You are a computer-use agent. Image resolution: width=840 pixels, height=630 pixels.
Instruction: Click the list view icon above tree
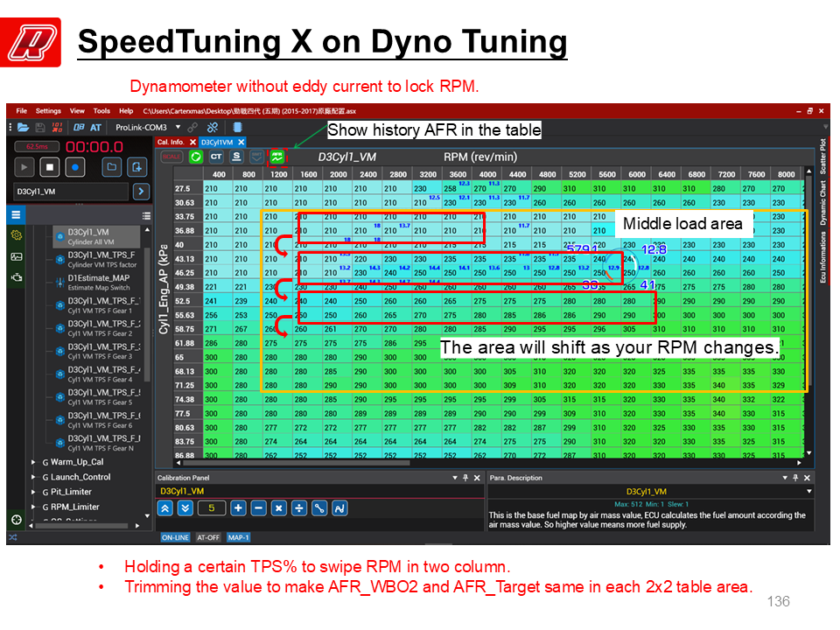146,216
